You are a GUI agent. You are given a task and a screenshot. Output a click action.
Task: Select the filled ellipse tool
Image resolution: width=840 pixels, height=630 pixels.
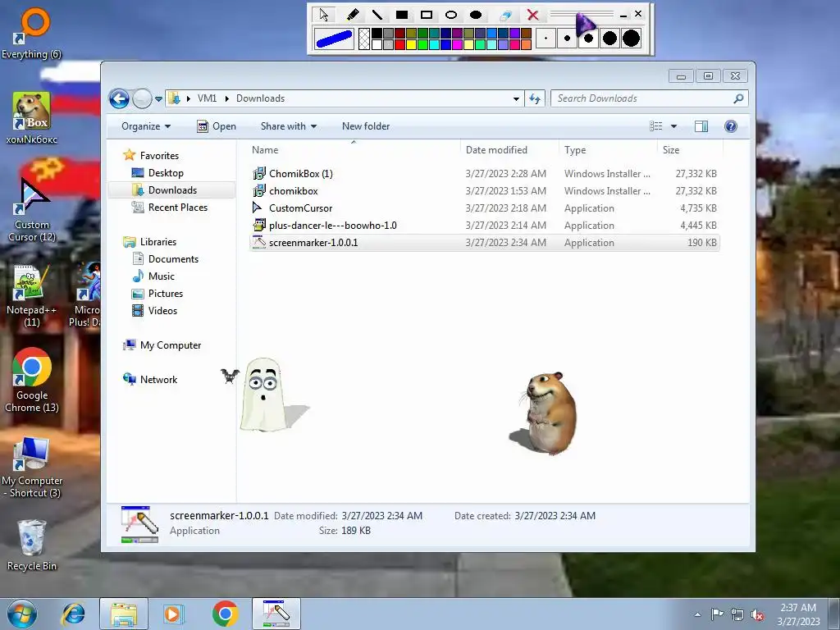coord(476,15)
